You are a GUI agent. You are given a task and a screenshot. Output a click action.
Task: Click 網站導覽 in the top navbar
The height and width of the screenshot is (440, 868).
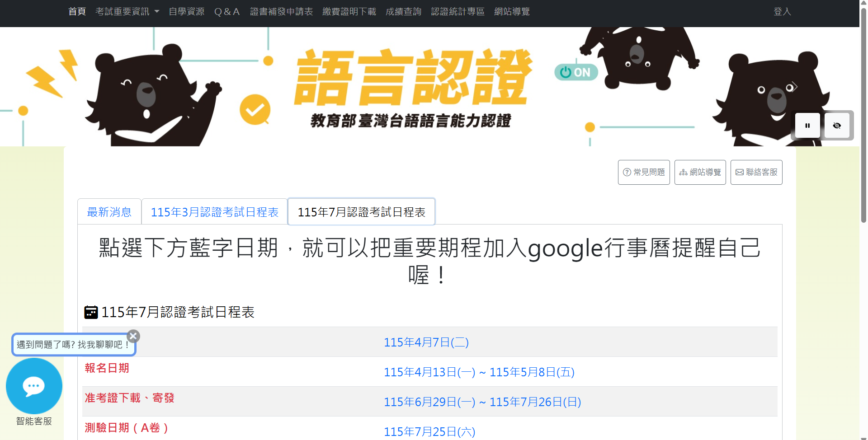(x=512, y=11)
